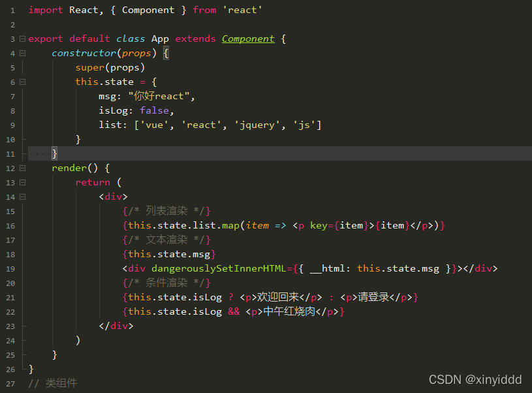This screenshot has width=532, height=393.
Task: Click the '// 类组件' comment on line 27
Action: pos(53,383)
